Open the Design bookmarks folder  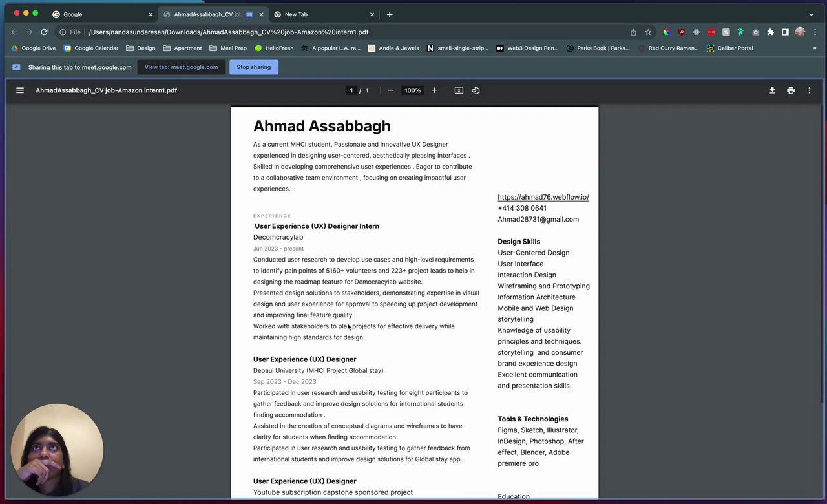tap(141, 48)
